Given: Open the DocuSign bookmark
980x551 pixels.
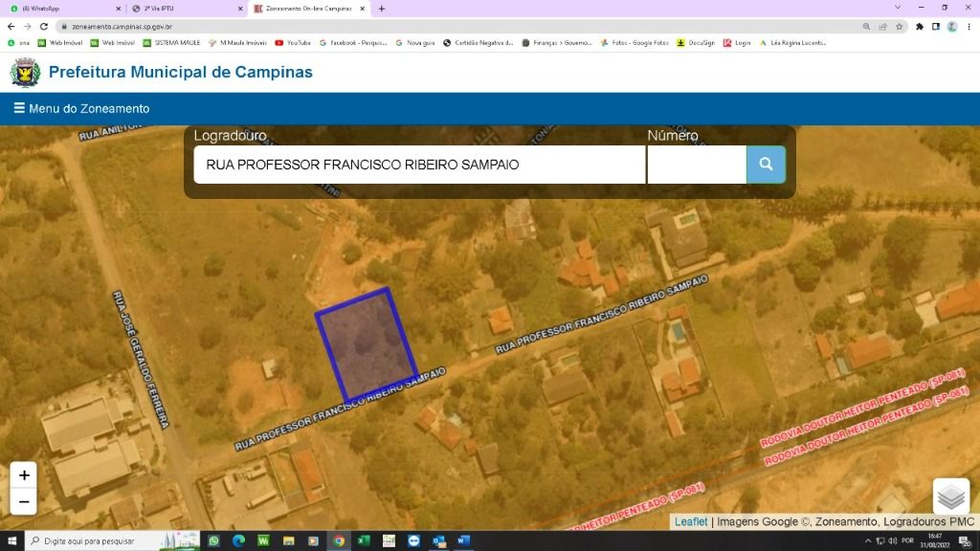Looking at the screenshot, I should pos(695,43).
